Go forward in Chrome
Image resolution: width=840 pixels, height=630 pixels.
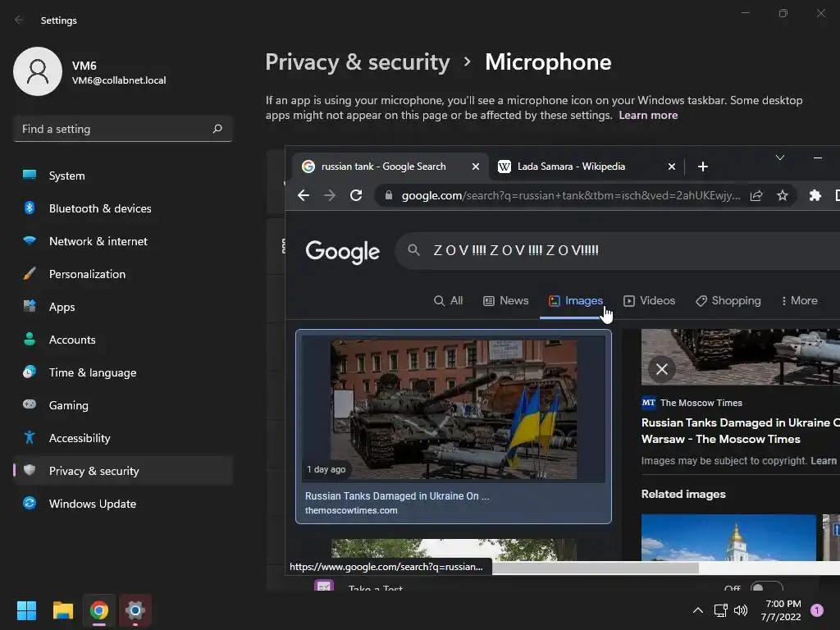330,195
